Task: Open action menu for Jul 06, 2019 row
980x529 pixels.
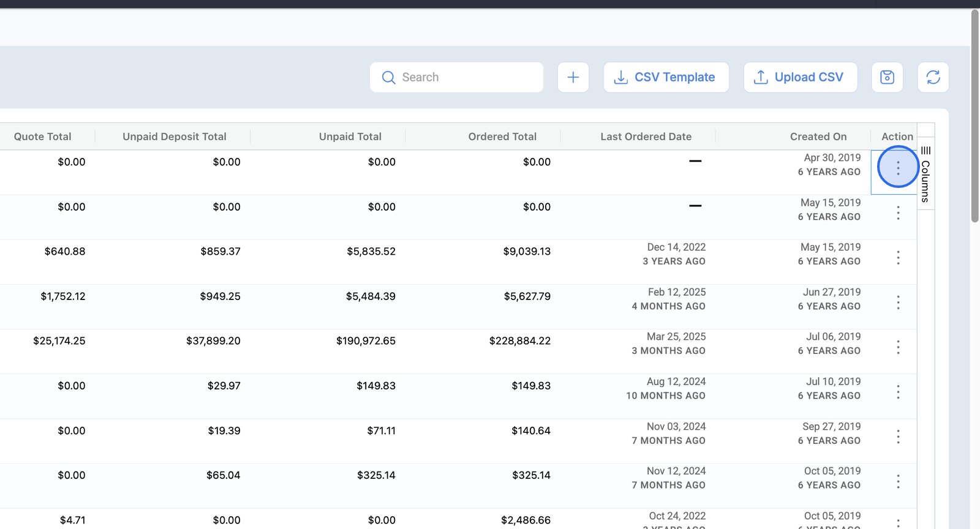Action: (x=898, y=347)
